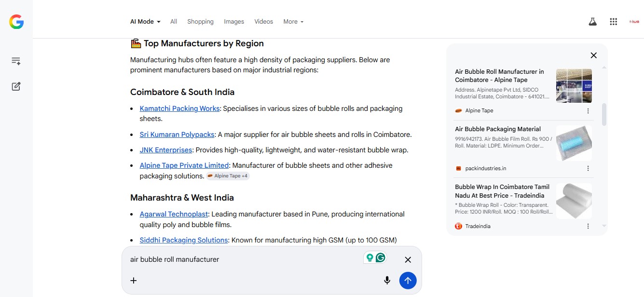This screenshot has height=297, width=644.
Task: Open the Alpine Tape Private Limited link
Action: [184, 165]
